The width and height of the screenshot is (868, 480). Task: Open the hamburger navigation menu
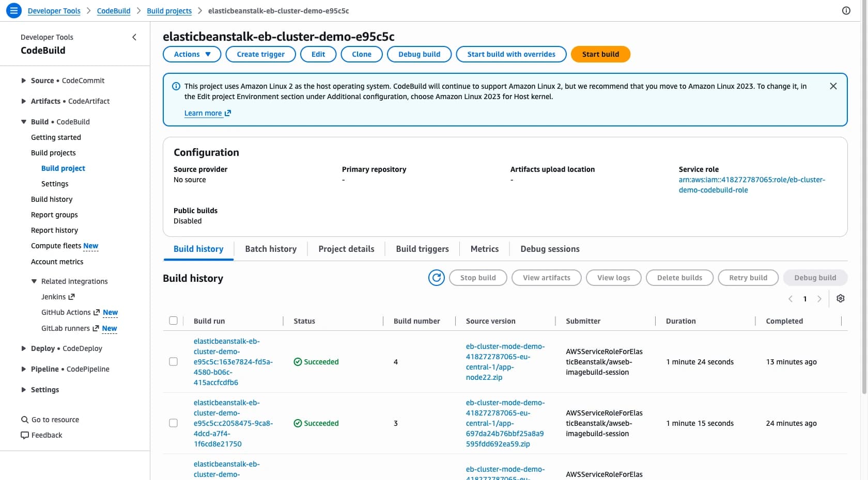[13, 10]
